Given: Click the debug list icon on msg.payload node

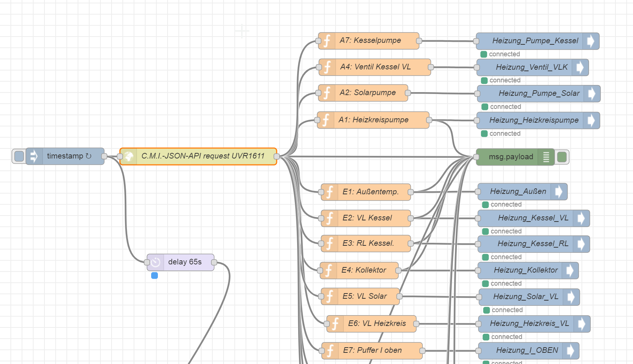Looking at the screenshot, I should [x=546, y=157].
